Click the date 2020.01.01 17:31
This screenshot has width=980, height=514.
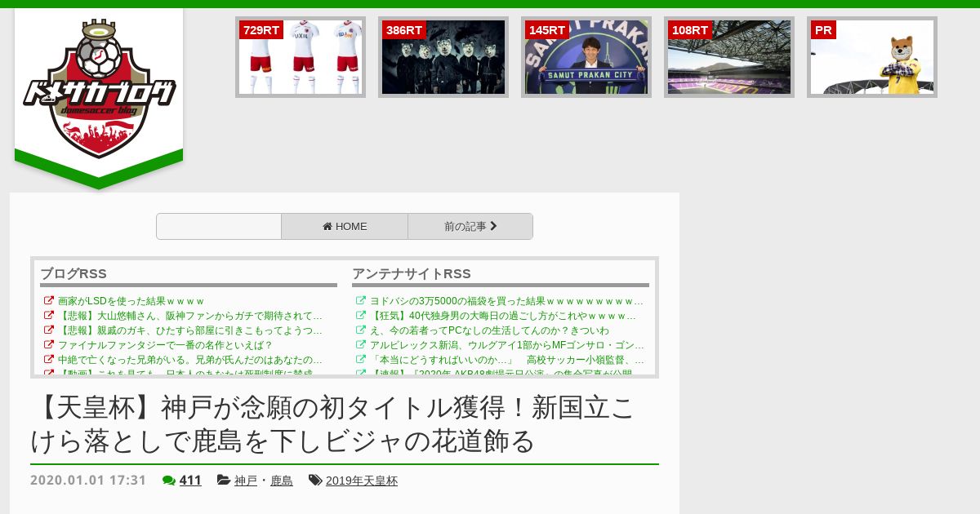(88, 481)
